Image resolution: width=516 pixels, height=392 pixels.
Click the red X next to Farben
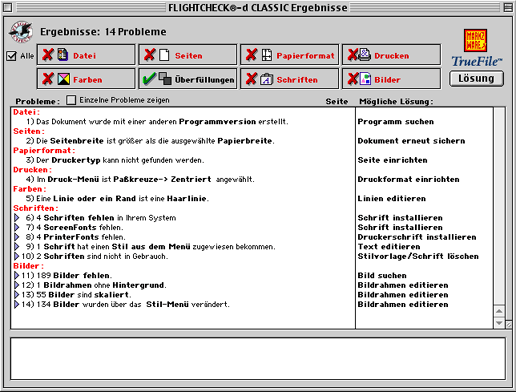click(x=48, y=79)
